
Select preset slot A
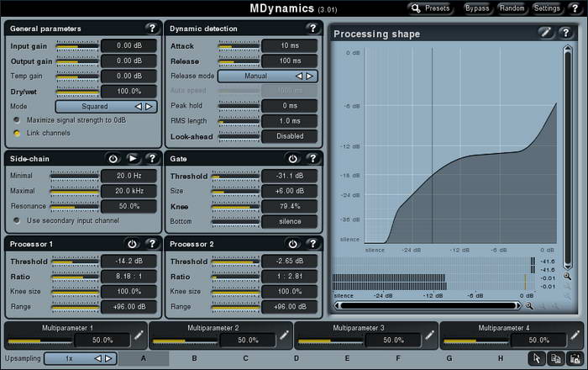(x=144, y=358)
